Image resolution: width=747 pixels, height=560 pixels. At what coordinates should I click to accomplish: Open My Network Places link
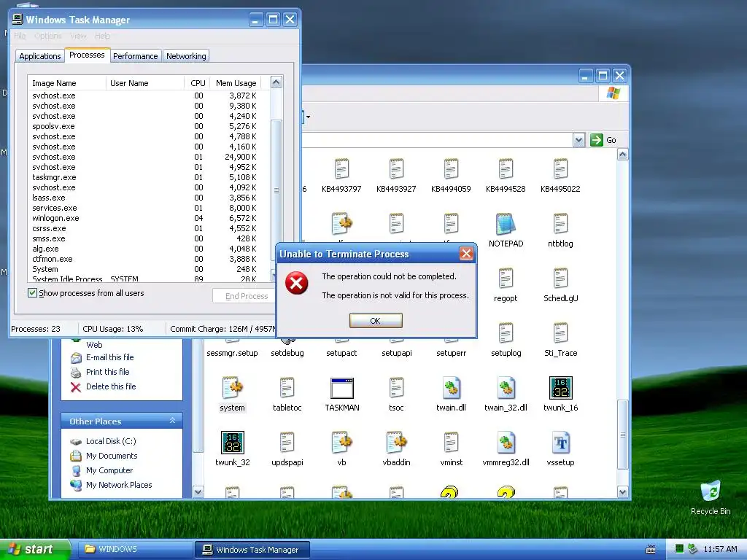119,485
